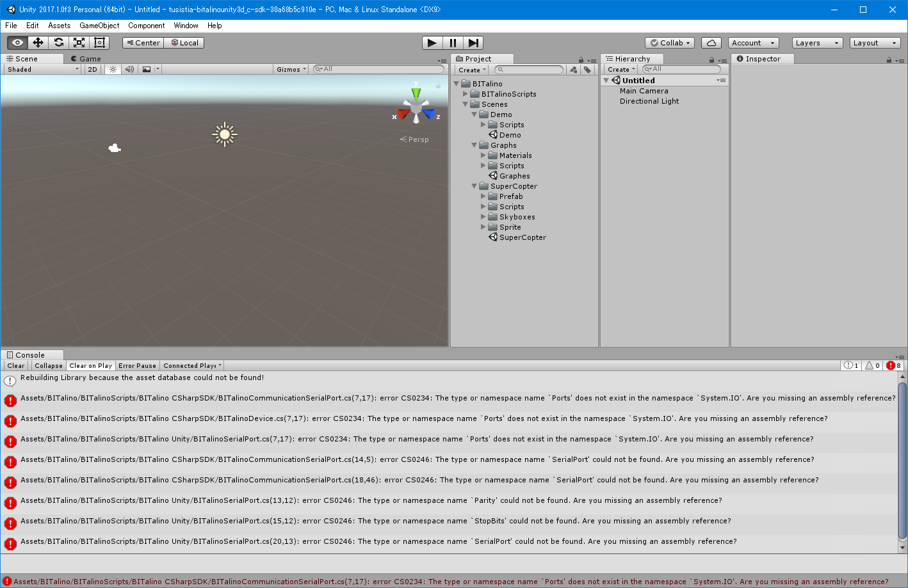This screenshot has width=908, height=588.
Task: Select Main Camera in Hierarchy
Action: coord(644,91)
